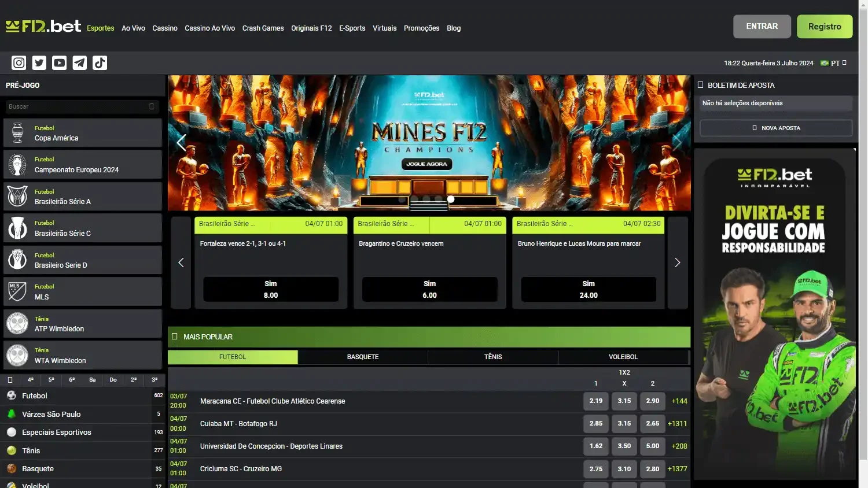
Task: Switch to Tênis tab in Mais Popular
Action: tap(493, 357)
